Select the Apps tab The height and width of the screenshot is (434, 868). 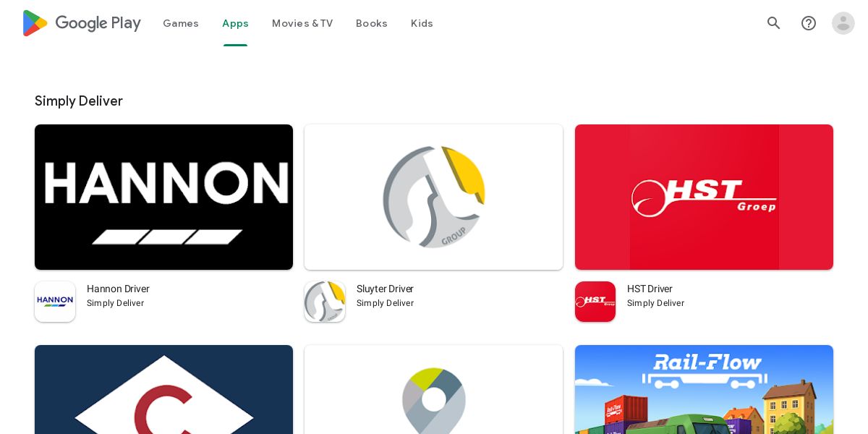point(235,23)
